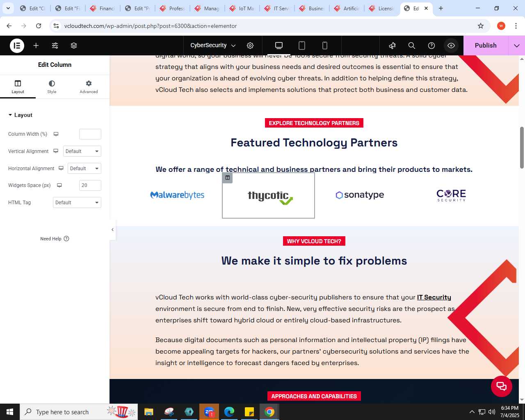
Task: Click the Add Element plus icon
Action: coord(36,46)
